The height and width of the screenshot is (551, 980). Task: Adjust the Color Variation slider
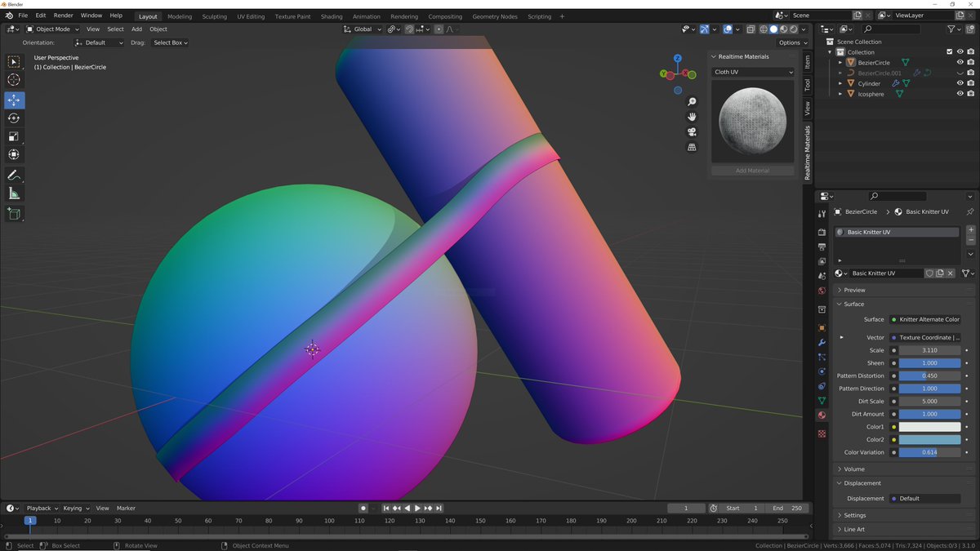click(929, 452)
